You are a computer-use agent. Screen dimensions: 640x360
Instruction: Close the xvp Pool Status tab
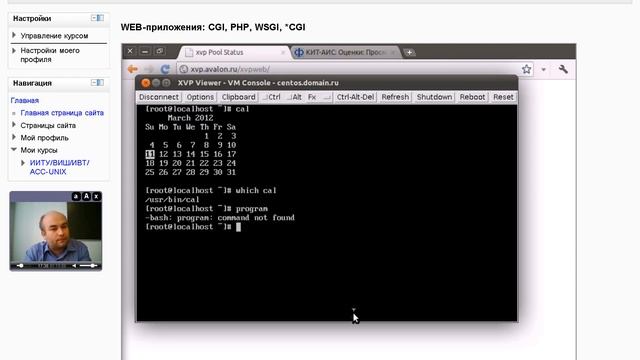point(283,52)
